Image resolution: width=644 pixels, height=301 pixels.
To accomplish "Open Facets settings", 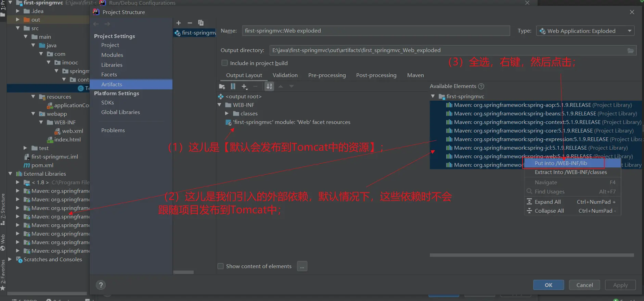I will (x=109, y=75).
